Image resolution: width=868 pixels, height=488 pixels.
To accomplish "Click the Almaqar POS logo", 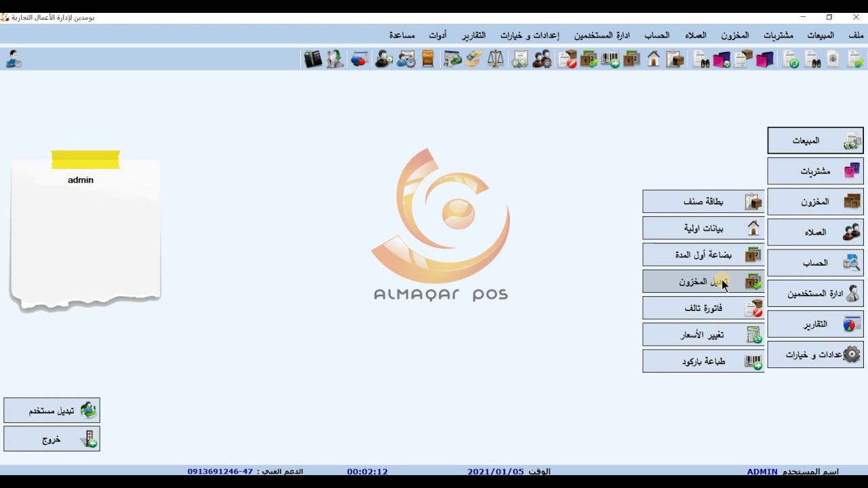I will [x=441, y=224].
